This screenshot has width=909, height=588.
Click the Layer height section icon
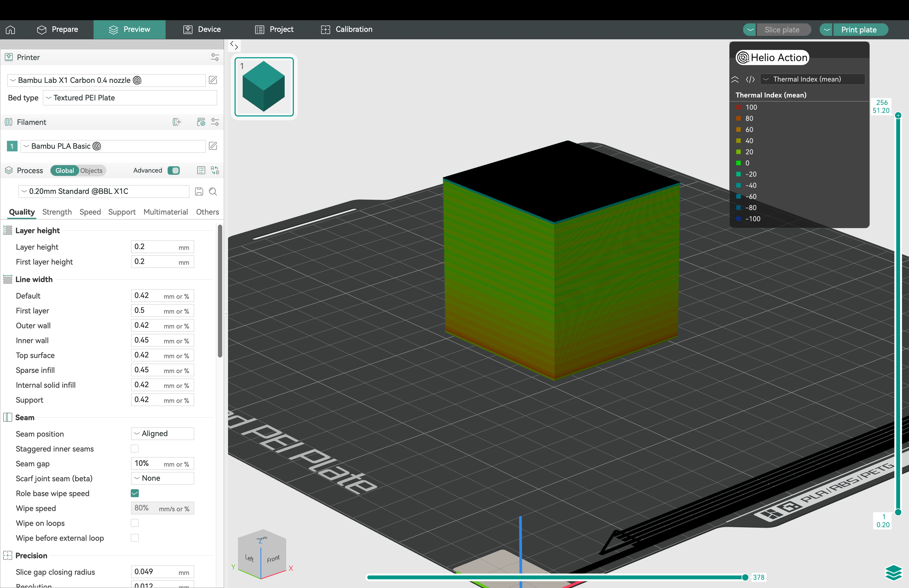(8, 230)
